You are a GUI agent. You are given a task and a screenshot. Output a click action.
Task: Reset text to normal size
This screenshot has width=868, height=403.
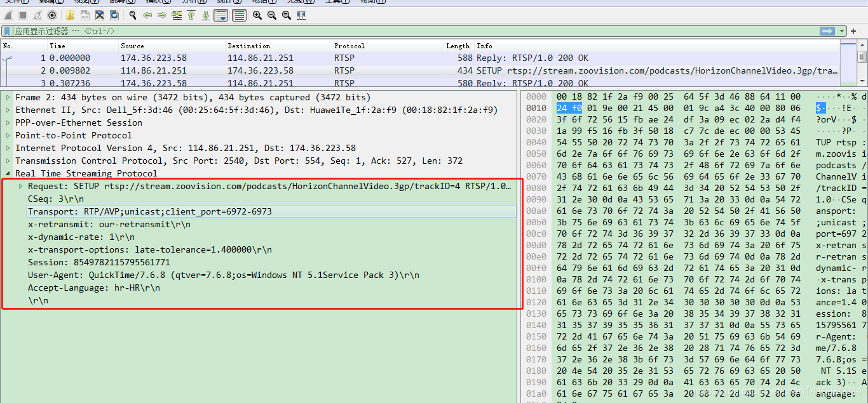pyautogui.click(x=287, y=15)
